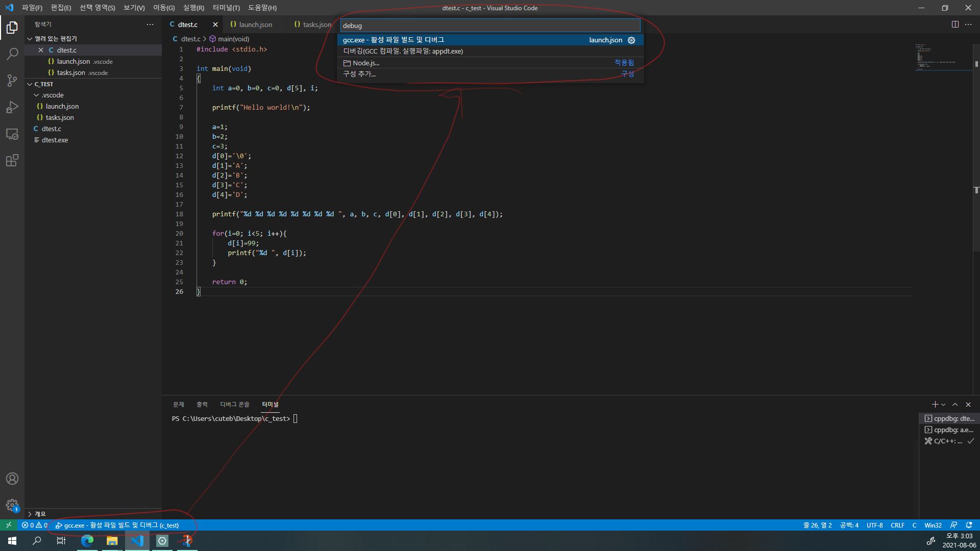Click the split editor right icon
The image size is (980, 551).
point(955,24)
